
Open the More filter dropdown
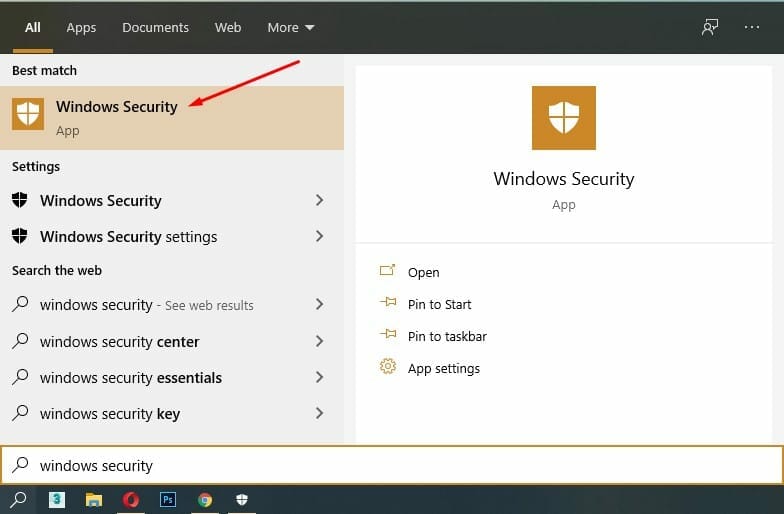(290, 28)
